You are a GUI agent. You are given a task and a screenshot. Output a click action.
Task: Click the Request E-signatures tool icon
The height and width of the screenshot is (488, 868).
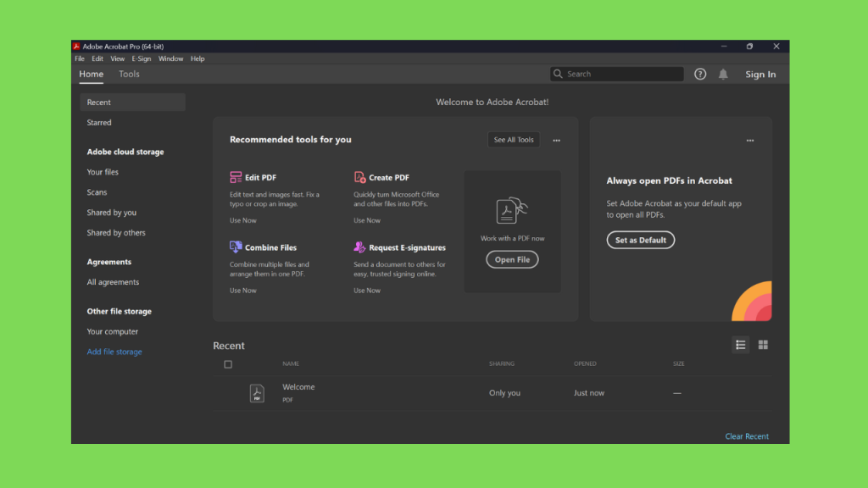[359, 247]
